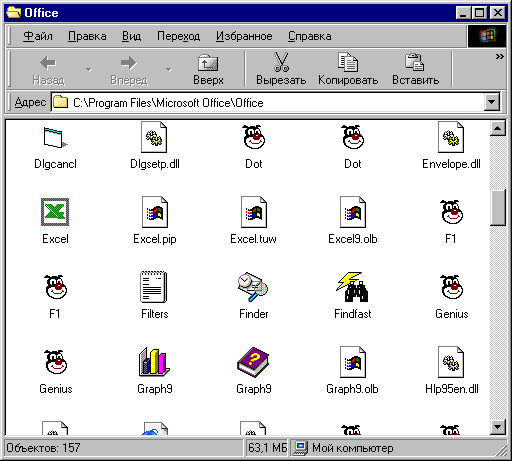Screen dimensions: 512x461
Task: Select the Dlgcancl file icon
Action: pos(55,137)
